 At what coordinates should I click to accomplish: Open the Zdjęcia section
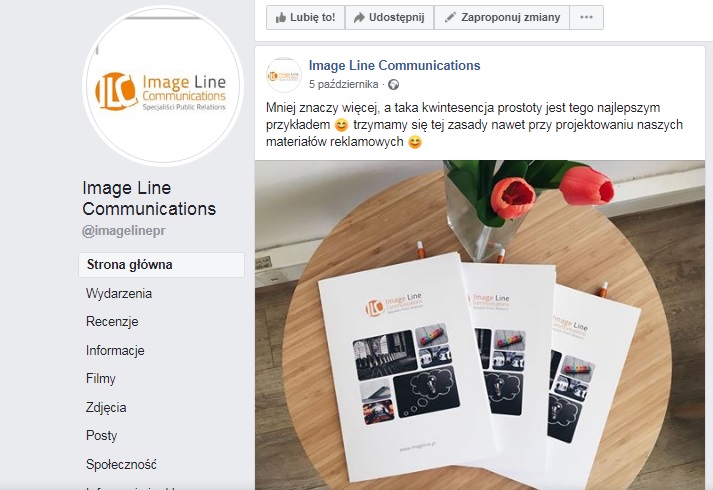[106, 407]
